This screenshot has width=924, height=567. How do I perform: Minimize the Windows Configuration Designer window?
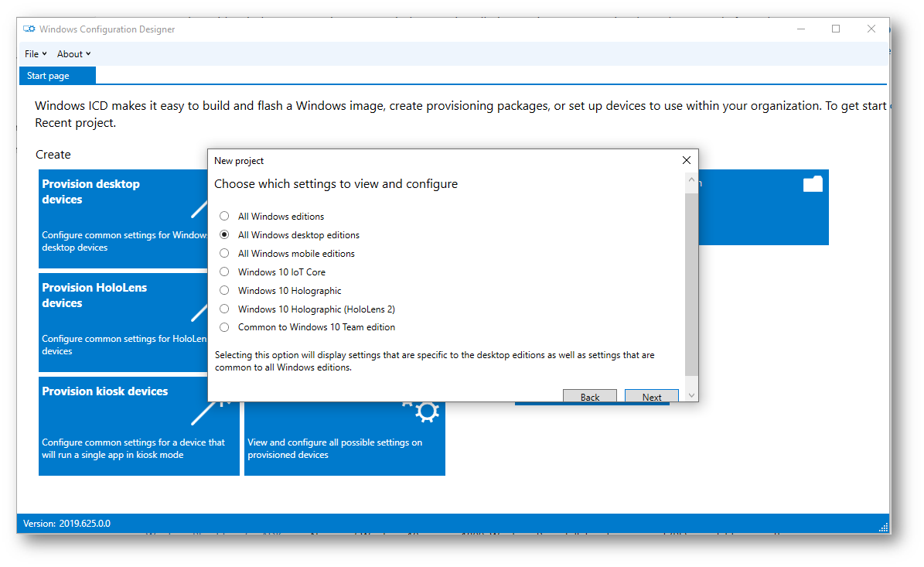(x=801, y=29)
